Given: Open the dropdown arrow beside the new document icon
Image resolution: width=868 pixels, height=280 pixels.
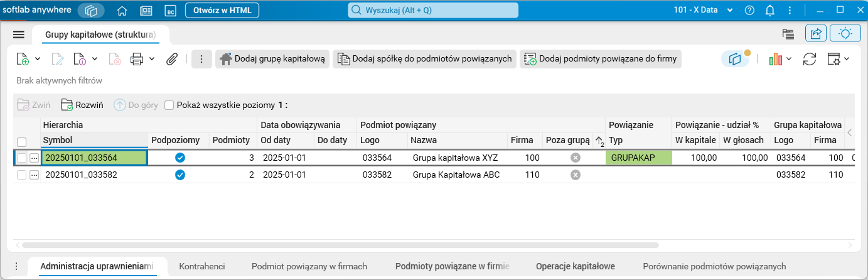Looking at the screenshot, I should (x=38, y=59).
